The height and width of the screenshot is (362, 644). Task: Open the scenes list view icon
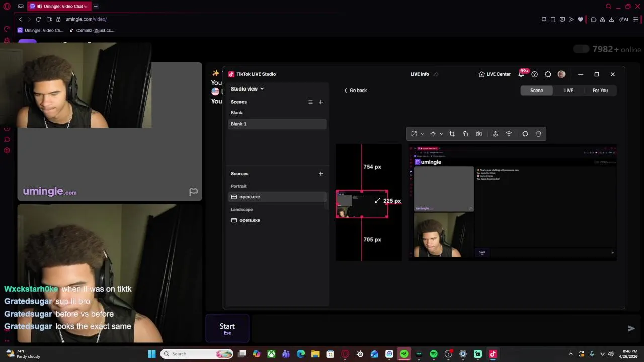click(x=310, y=102)
